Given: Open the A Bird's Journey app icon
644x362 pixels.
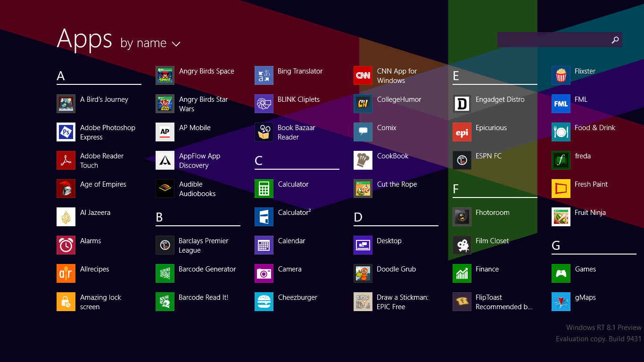Looking at the screenshot, I should click(66, 104).
